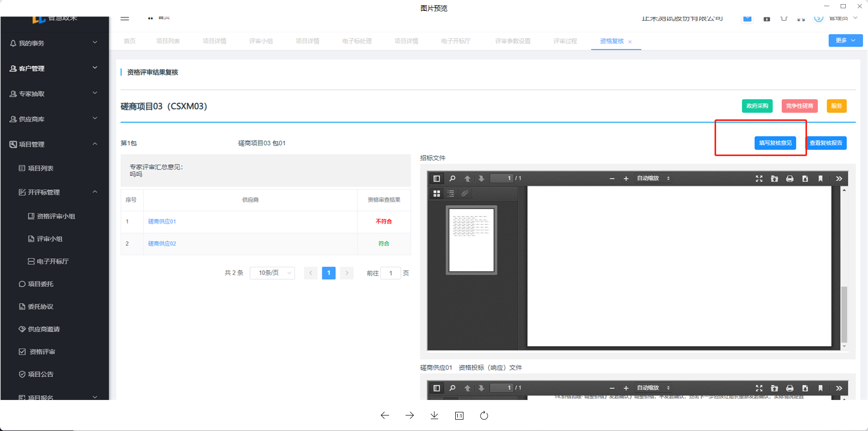868x431 pixels.
Task: Switch to the 评审过程 tab
Action: [x=565, y=41]
